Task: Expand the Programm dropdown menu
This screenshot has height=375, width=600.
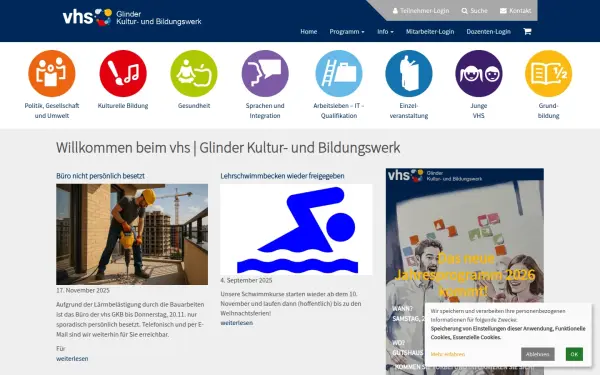Action: 347,32
